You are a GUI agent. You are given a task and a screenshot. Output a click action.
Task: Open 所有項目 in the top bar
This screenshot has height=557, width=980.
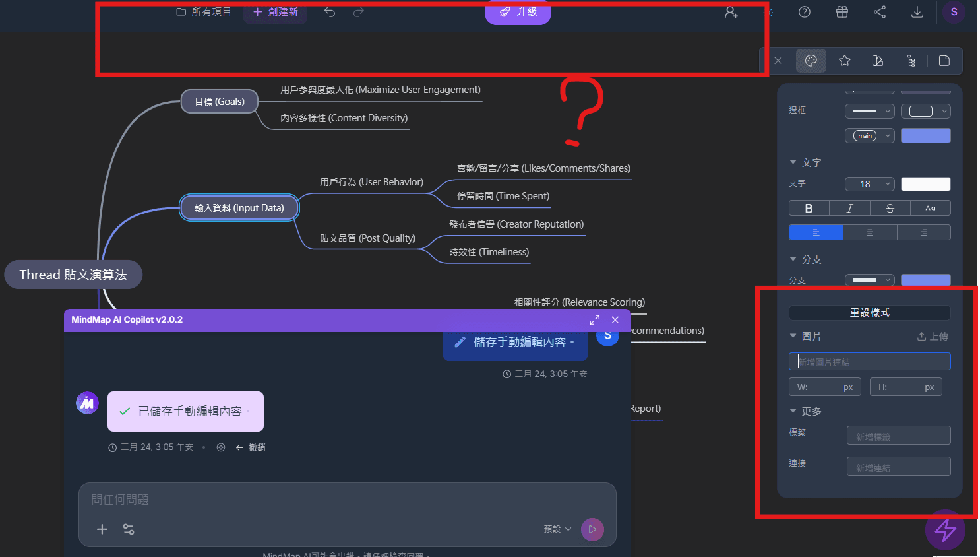coord(203,11)
